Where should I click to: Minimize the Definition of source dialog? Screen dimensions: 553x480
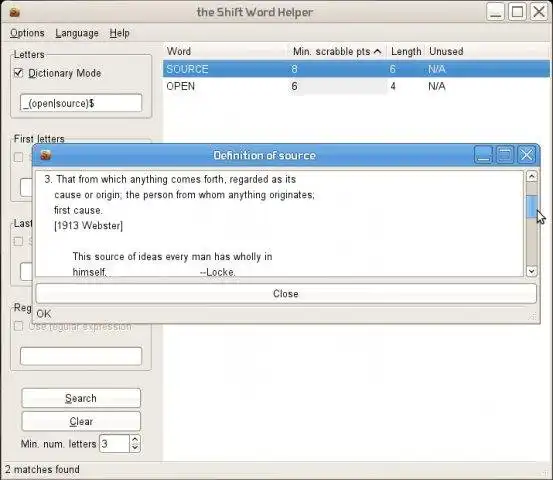pyautogui.click(x=484, y=155)
